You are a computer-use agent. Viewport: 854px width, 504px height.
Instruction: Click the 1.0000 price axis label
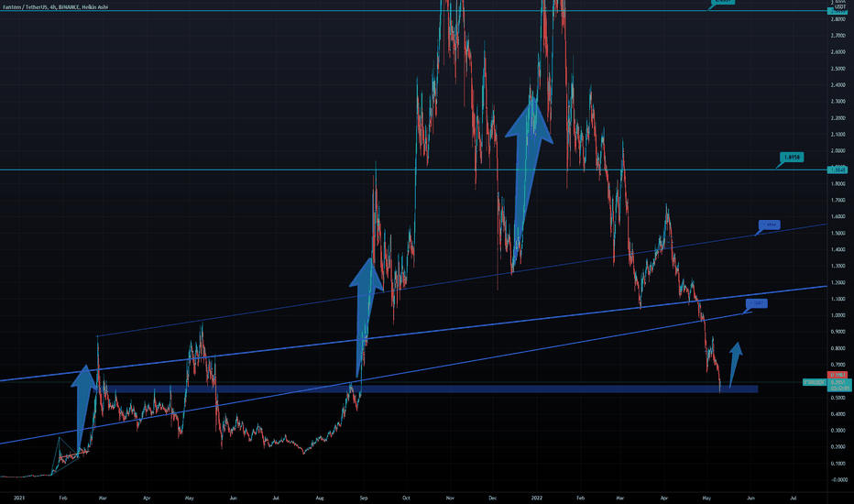[838, 315]
